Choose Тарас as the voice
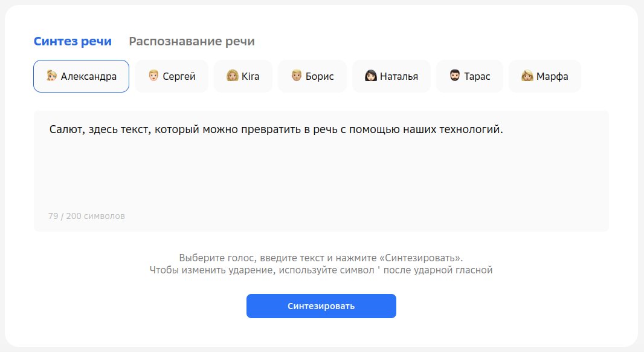Image resolution: width=644 pixels, height=352 pixels. 477,77
